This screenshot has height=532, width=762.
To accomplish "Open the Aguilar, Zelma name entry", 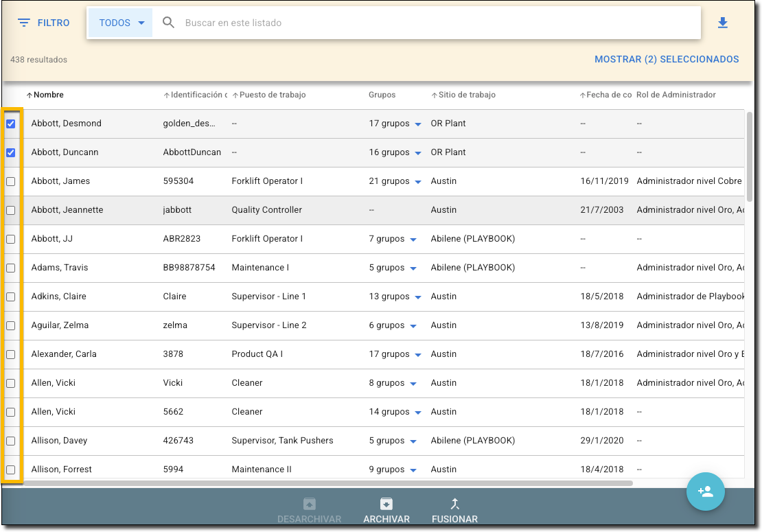I will click(60, 325).
